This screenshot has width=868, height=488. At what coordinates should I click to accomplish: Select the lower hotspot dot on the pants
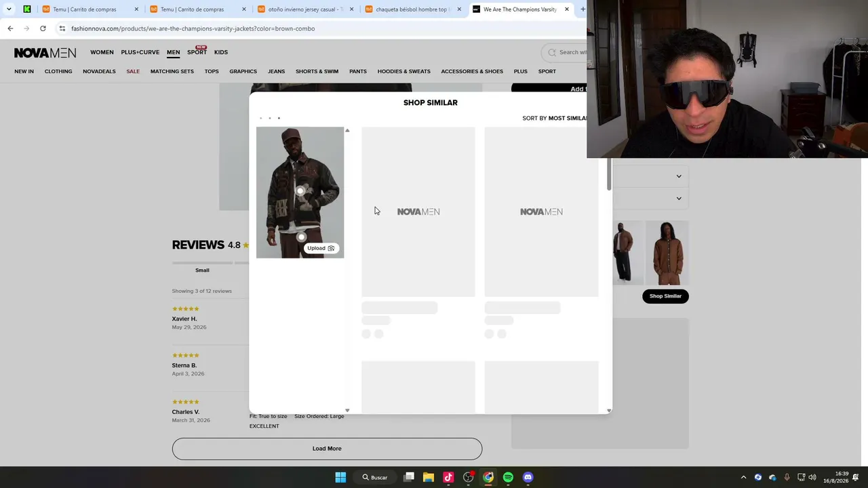(301, 237)
